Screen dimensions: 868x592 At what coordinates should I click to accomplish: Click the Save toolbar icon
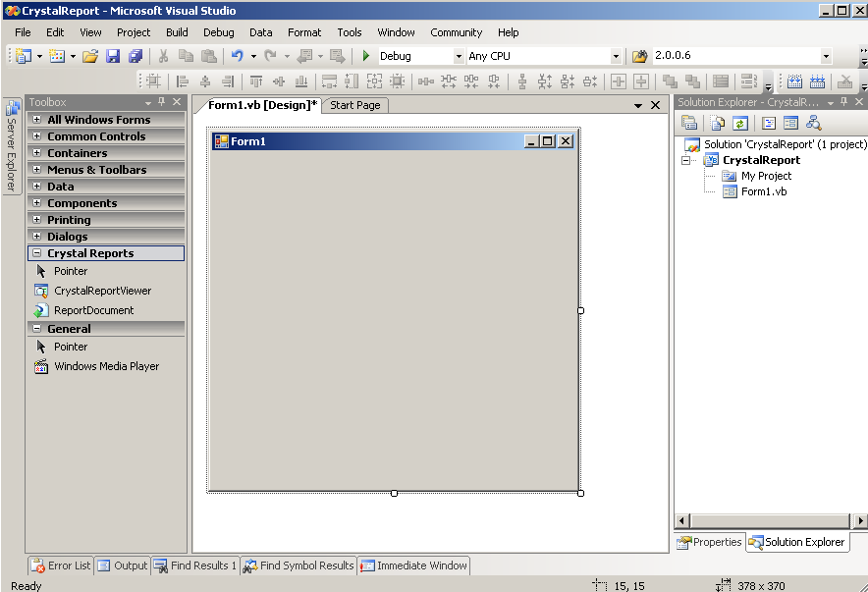[x=113, y=56]
